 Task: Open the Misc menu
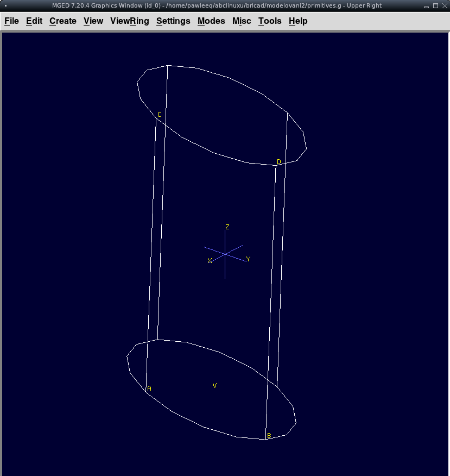[x=242, y=21]
